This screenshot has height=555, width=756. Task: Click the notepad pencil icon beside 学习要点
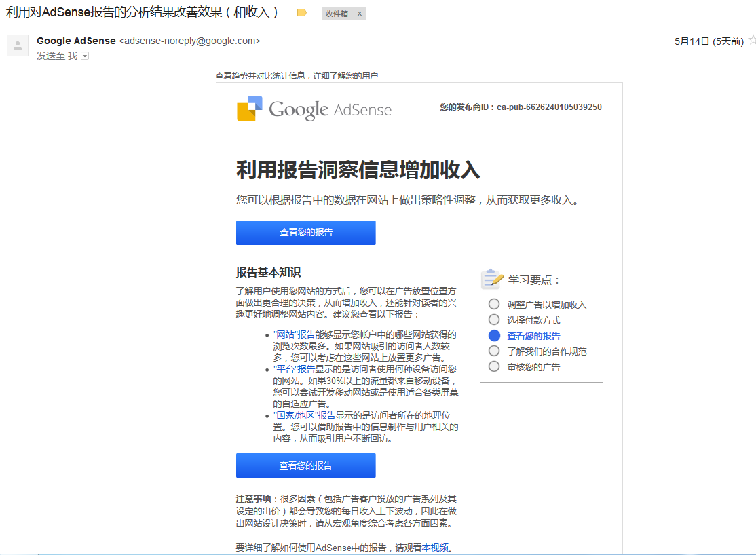pos(492,279)
